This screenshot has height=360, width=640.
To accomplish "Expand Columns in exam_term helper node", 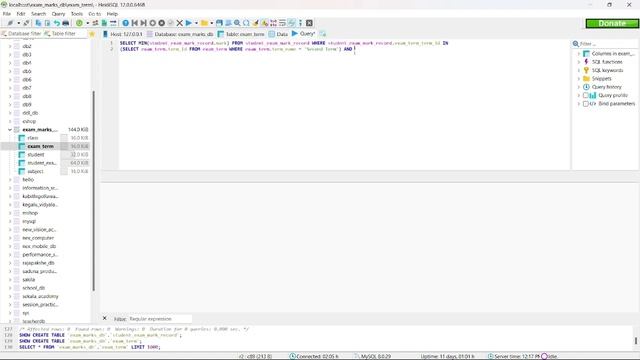I will [578, 53].
